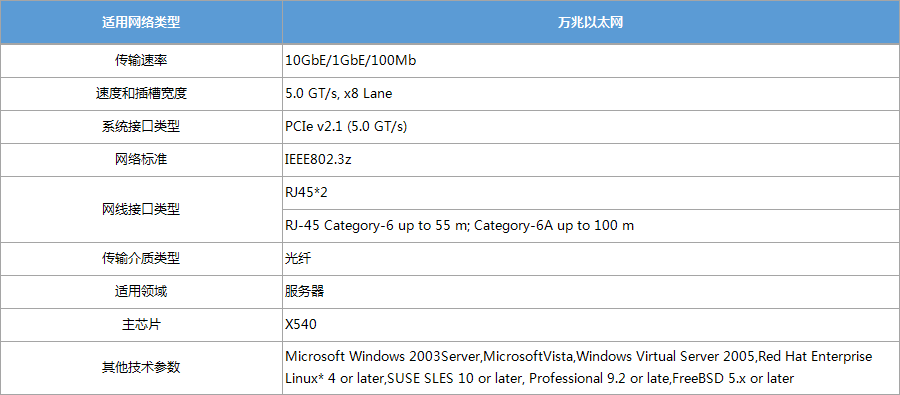Select the 速度和插槽宽度 label
Screen dimensions: 900x395
141,94
